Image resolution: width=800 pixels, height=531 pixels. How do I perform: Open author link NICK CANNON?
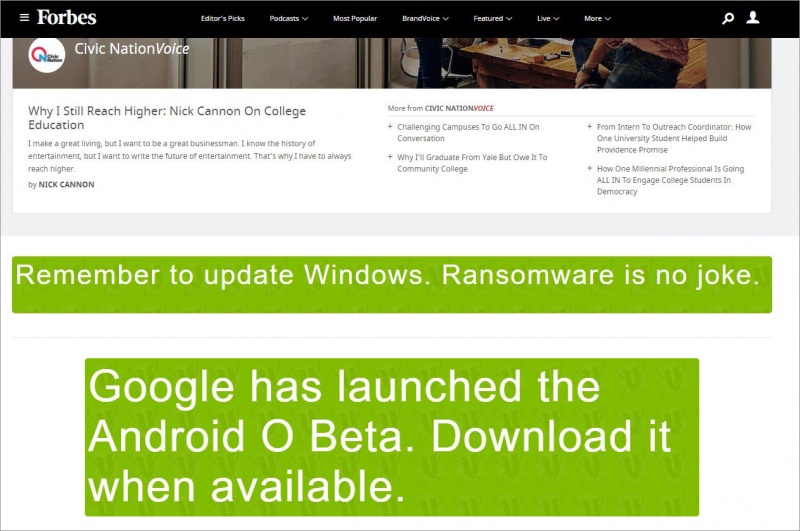pyautogui.click(x=66, y=185)
